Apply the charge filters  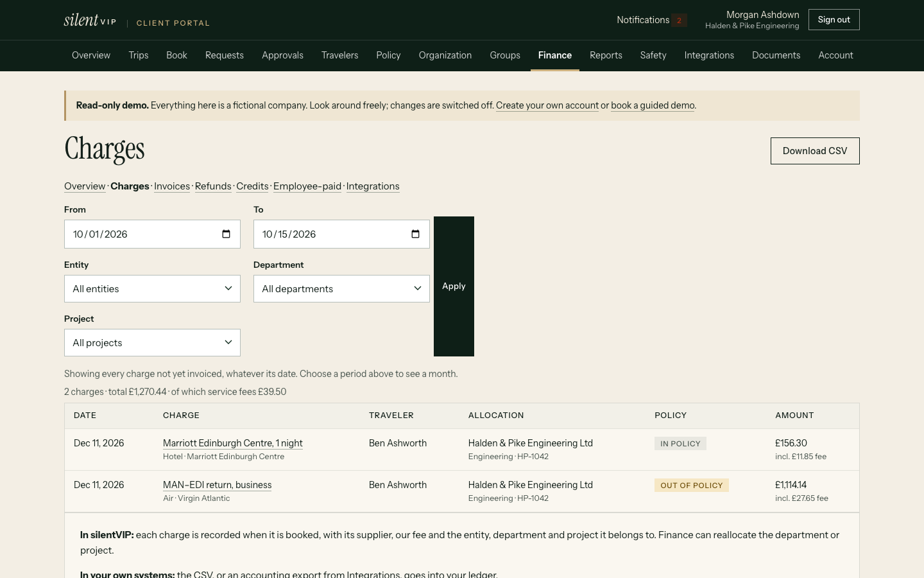pyautogui.click(x=454, y=286)
